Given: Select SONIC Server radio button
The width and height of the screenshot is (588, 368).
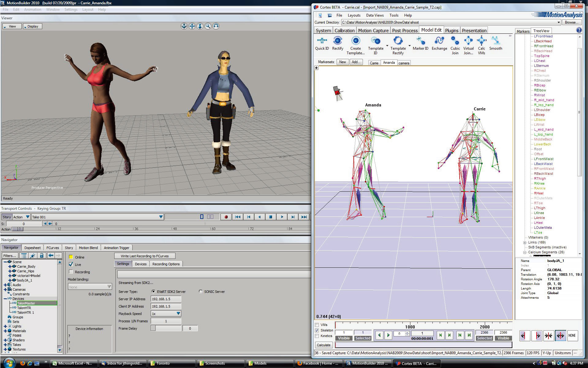Looking at the screenshot, I should (x=201, y=292).
